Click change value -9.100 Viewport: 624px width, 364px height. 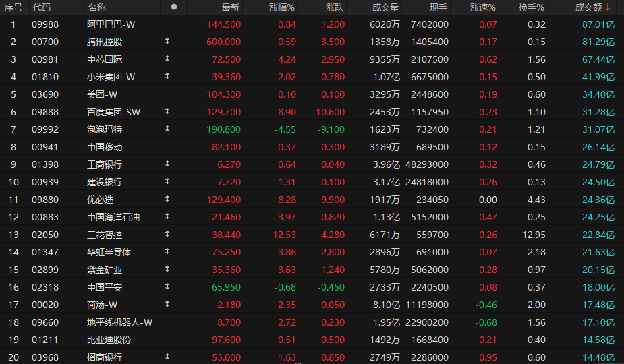click(x=331, y=129)
